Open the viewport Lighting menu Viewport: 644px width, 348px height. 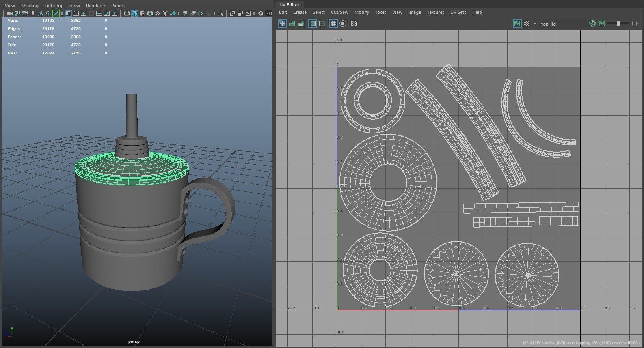(53, 6)
